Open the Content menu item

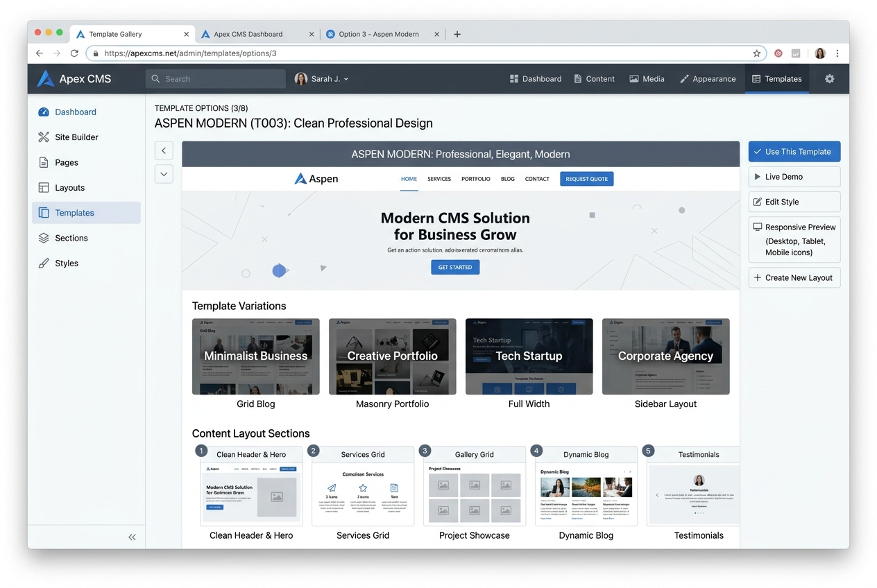point(595,79)
